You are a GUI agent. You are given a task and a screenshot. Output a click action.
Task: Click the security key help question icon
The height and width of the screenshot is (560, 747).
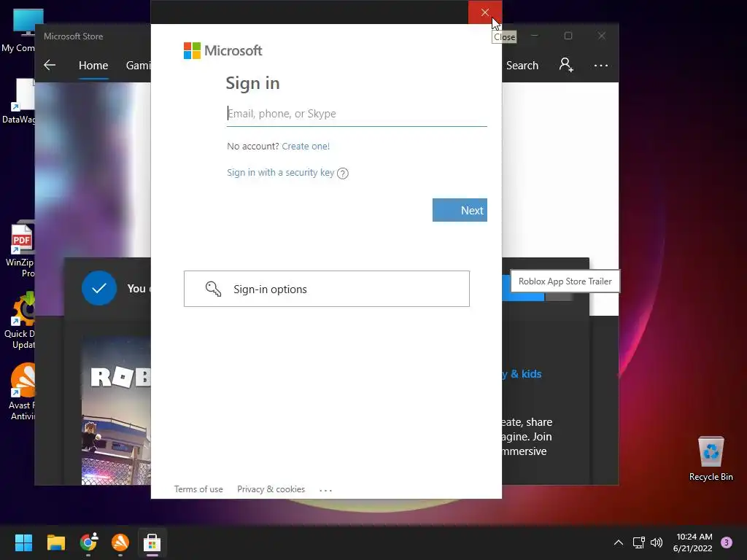point(343,174)
